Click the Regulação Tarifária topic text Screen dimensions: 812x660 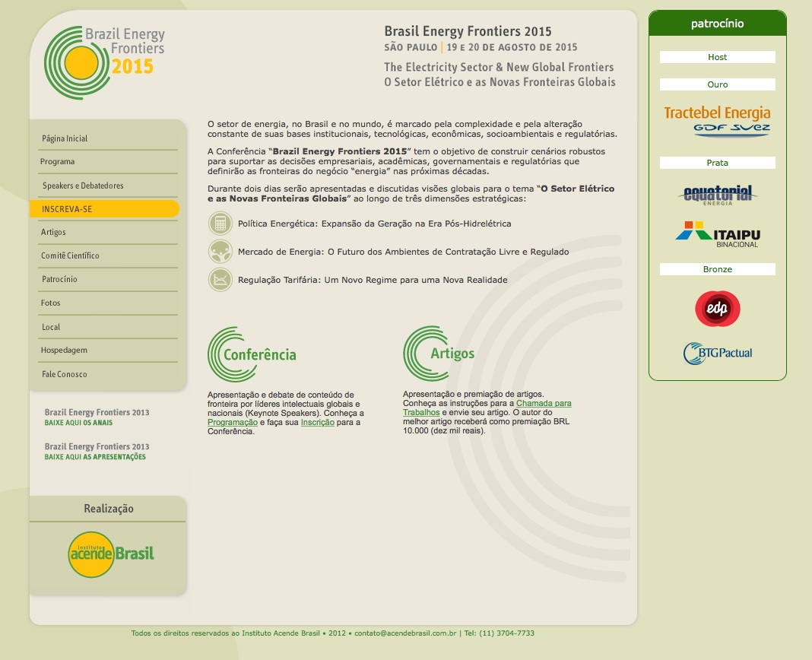(373, 280)
